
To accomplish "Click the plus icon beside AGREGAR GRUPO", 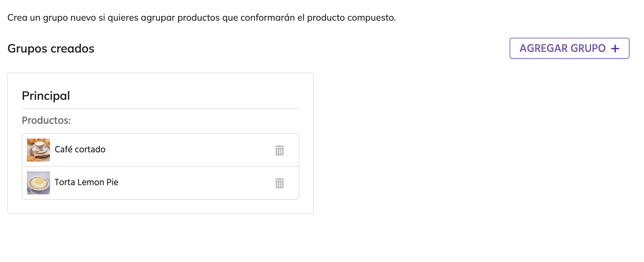I will click(615, 49).
